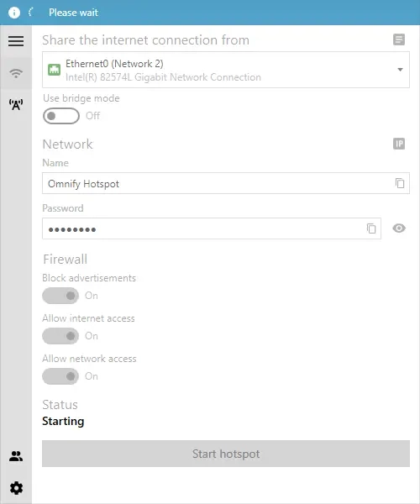Viewport: 420px width, 504px height.
Task: Toggle Allow network access switch
Action: click(x=60, y=376)
